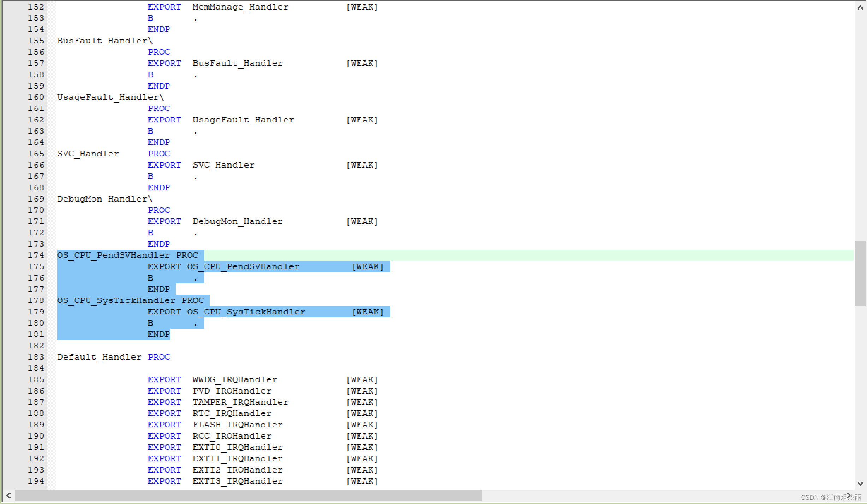
Task: Click the ENDP keyword on line 168
Action: 159,187
